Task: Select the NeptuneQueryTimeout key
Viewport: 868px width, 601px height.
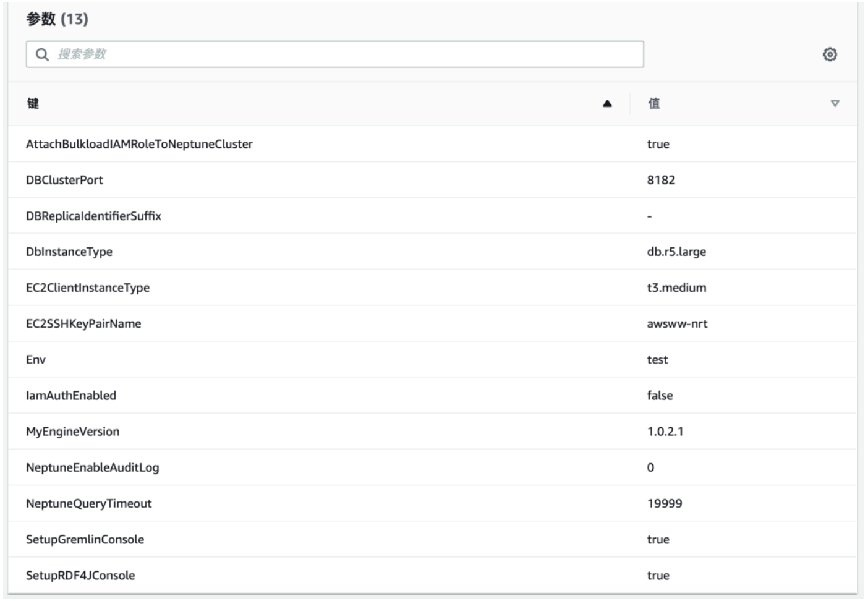Action: pyautogui.click(x=88, y=503)
